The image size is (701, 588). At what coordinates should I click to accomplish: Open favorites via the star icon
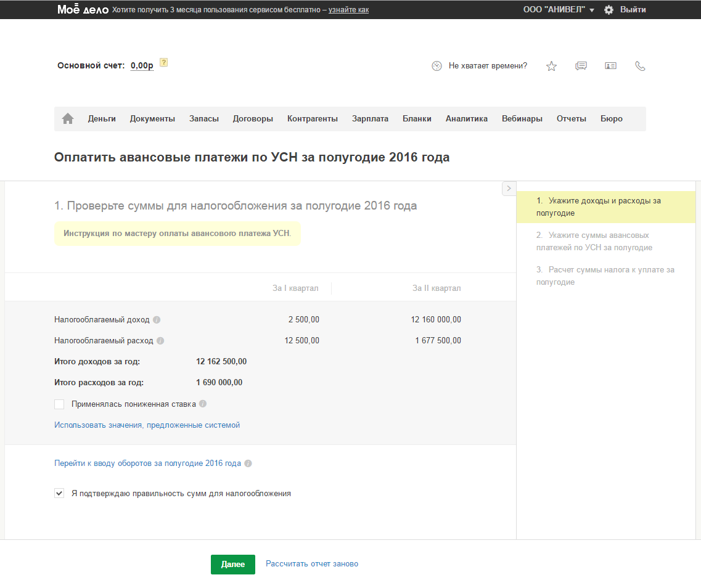pyautogui.click(x=551, y=67)
